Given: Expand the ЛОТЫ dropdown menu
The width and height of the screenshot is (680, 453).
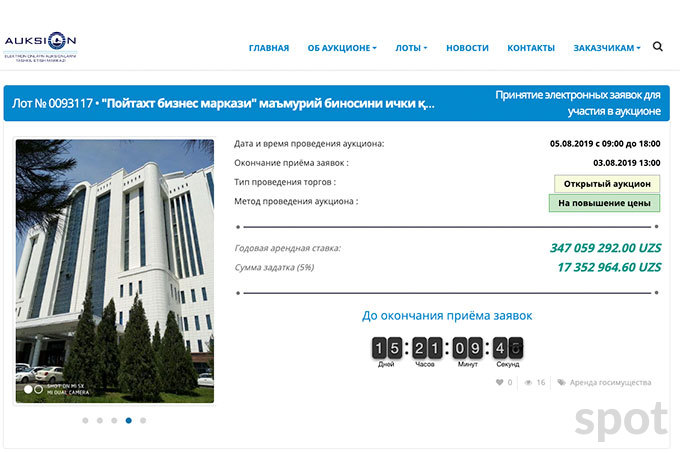Looking at the screenshot, I should [411, 48].
